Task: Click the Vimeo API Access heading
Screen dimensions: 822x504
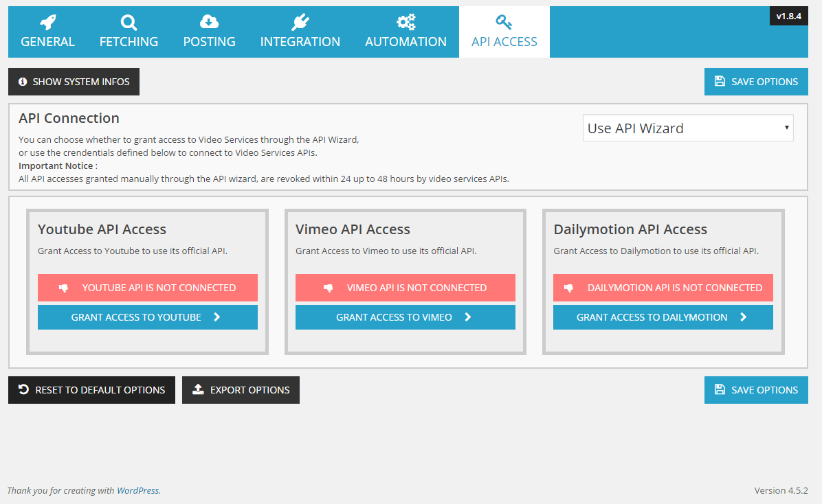Action: [353, 229]
